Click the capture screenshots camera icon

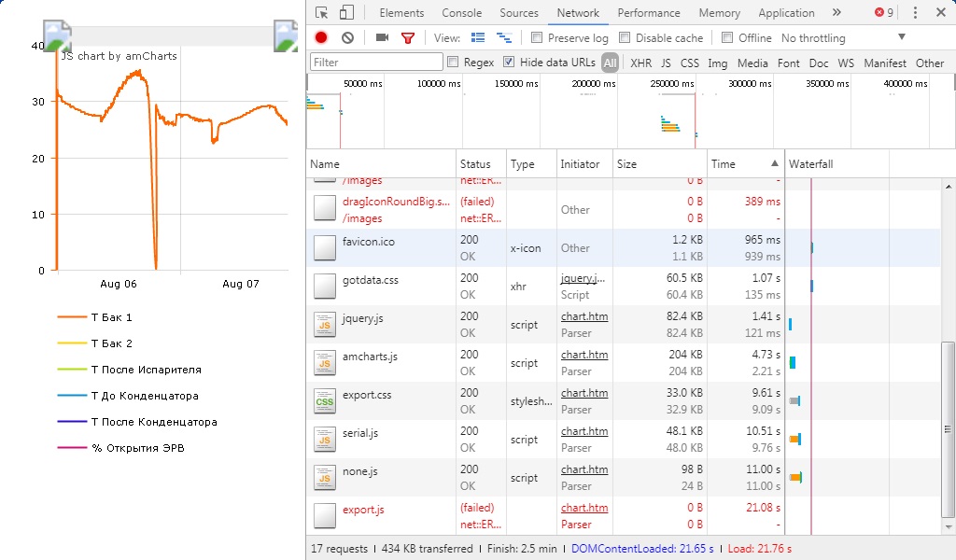382,38
